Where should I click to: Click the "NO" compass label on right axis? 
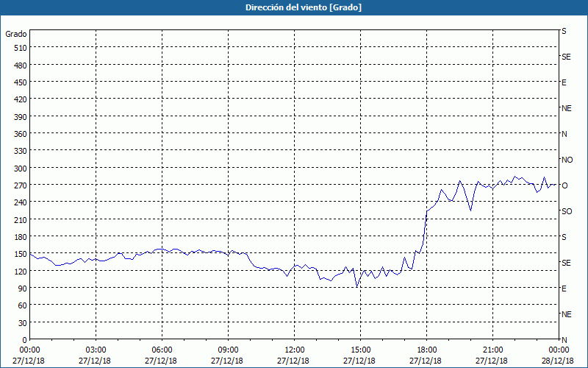tap(567, 160)
